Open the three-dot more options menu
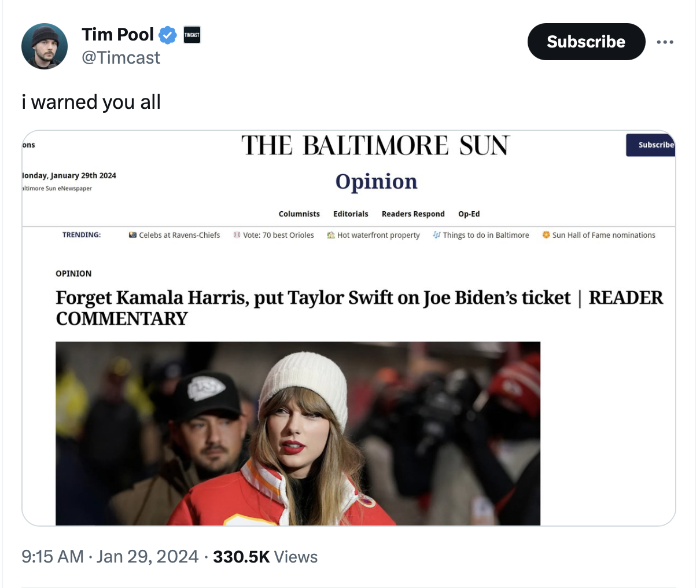700x588 pixels. 665,42
